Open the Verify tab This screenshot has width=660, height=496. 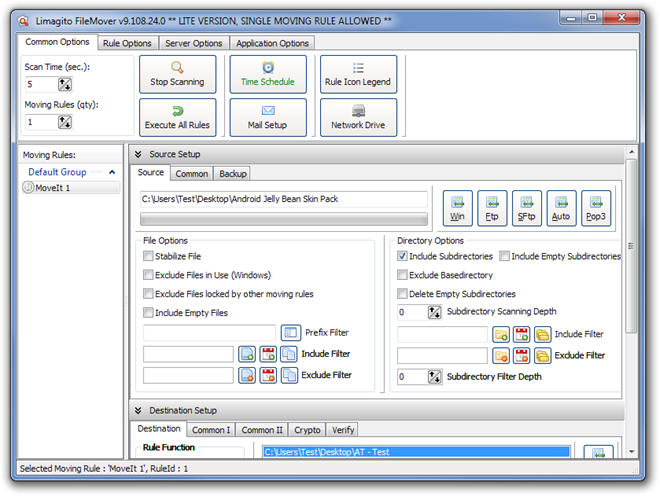(x=343, y=430)
